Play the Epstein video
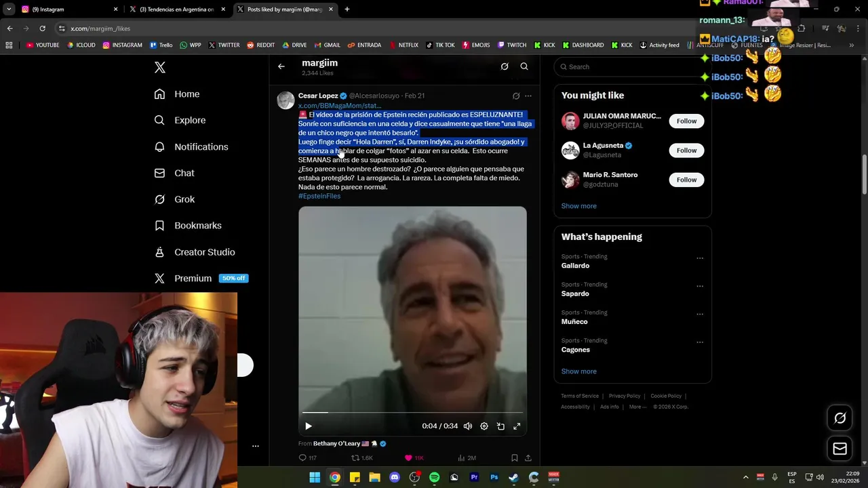Screen dimensions: 868x488 tap(308, 426)
